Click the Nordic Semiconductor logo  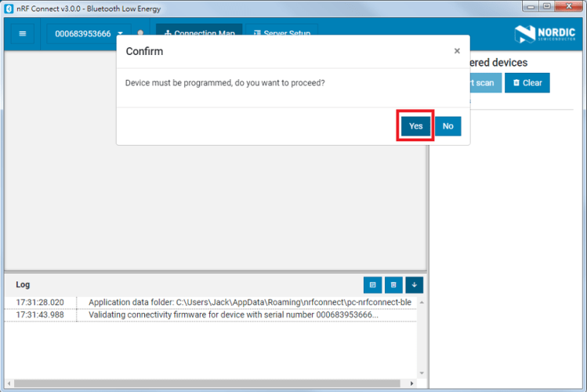pos(545,34)
